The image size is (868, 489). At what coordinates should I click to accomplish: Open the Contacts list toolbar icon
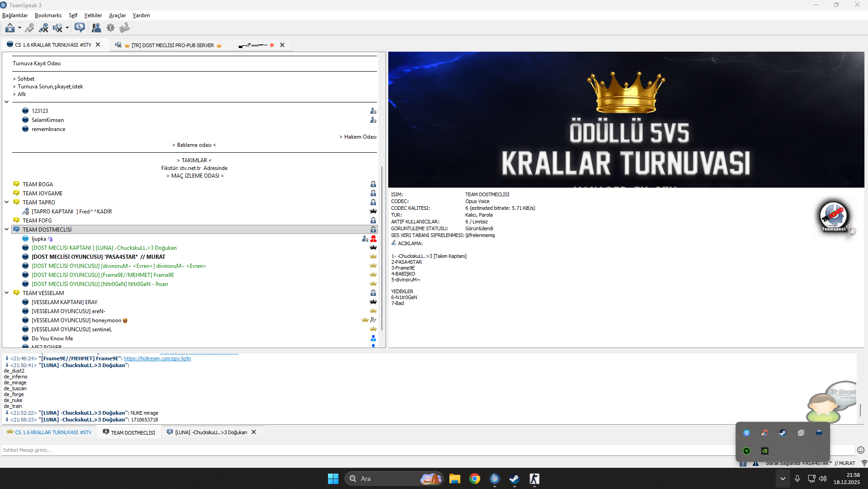[x=96, y=28]
